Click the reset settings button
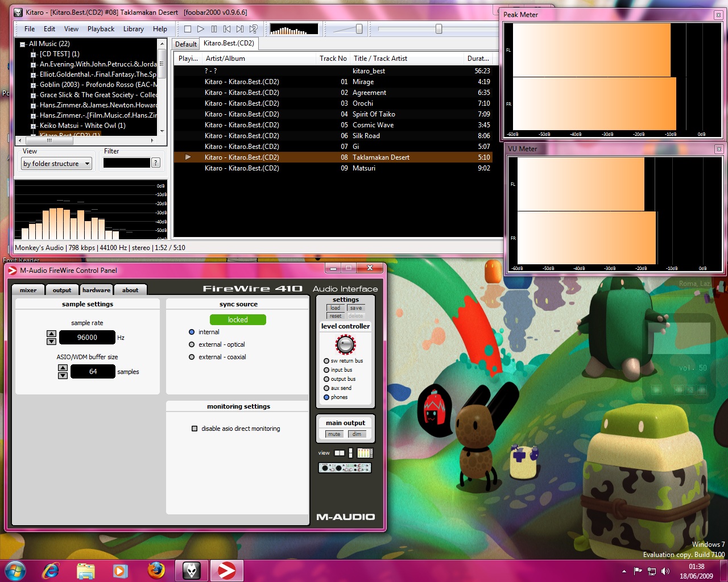 coord(336,316)
